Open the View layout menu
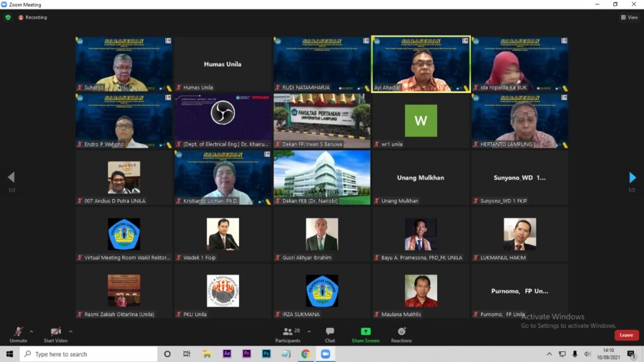This screenshot has width=644, height=362. pyautogui.click(x=629, y=18)
